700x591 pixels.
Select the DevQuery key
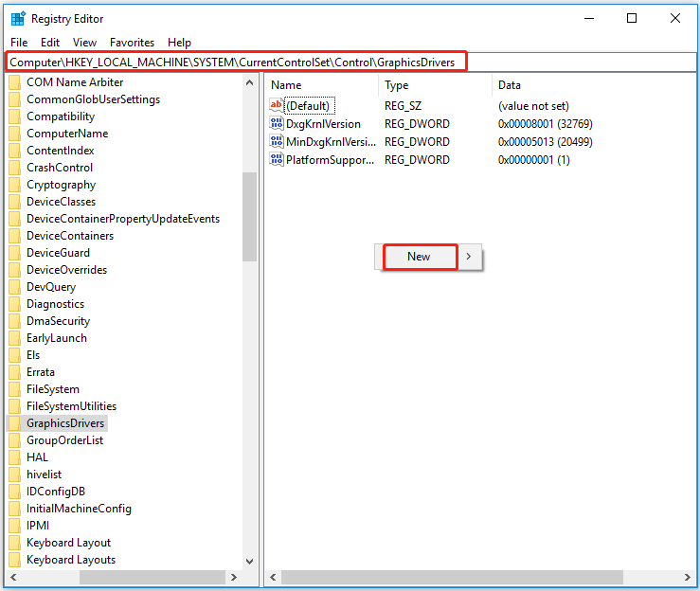51,287
